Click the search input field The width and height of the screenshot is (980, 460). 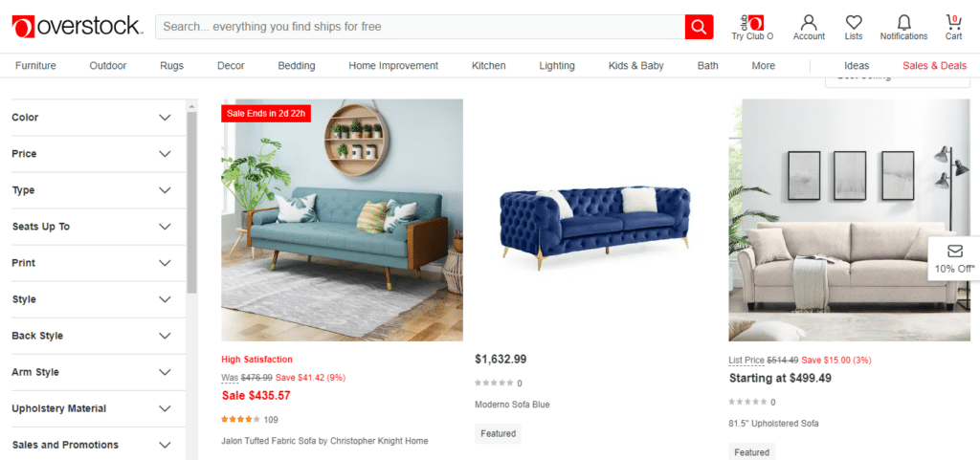point(420,27)
